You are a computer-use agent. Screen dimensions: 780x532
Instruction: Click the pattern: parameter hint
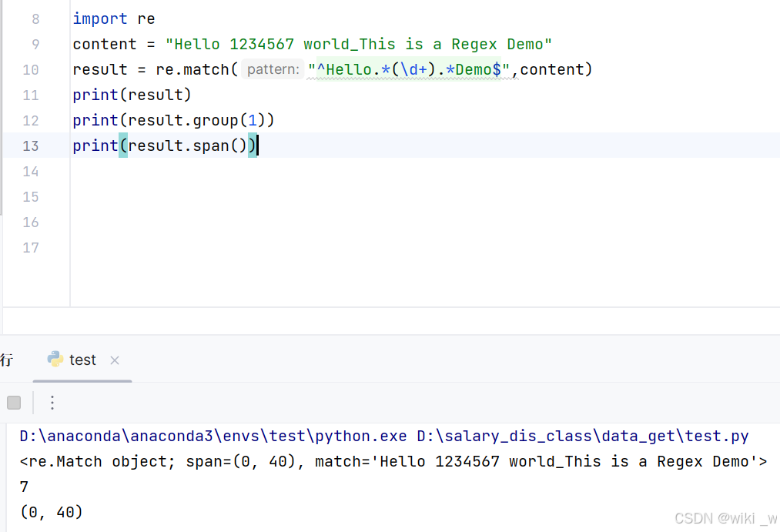point(273,69)
